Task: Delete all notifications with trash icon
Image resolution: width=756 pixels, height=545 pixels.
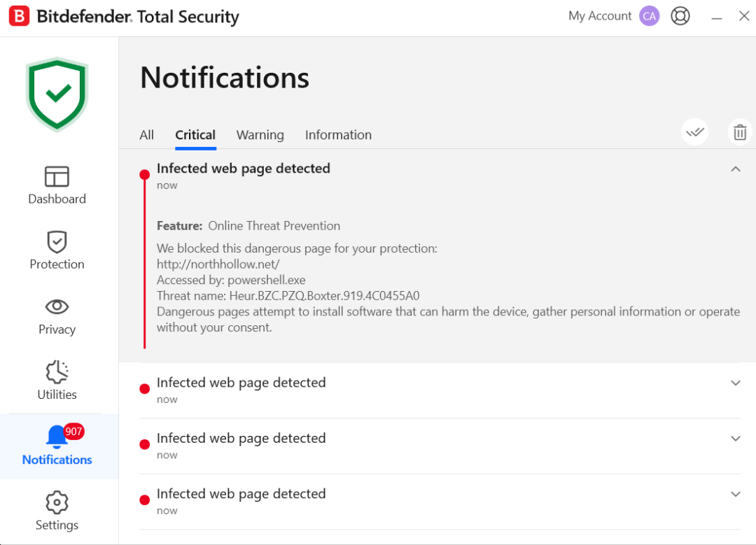Action: (x=740, y=132)
